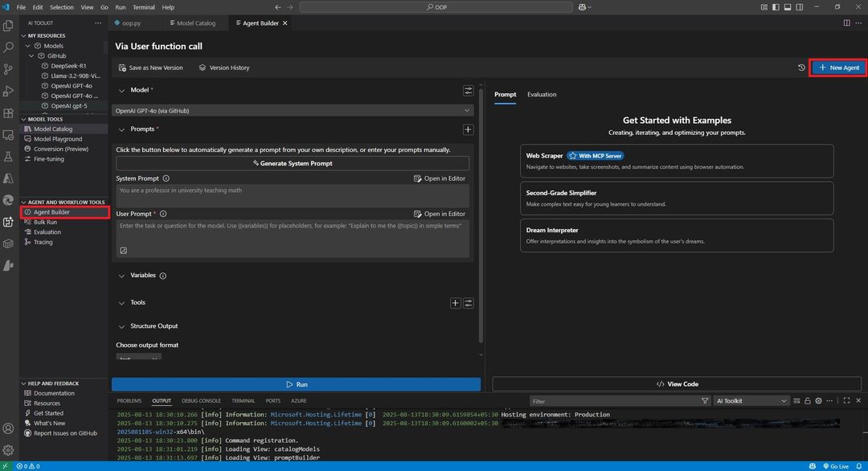Toggle the bottom panel visibility

pos(787,7)
